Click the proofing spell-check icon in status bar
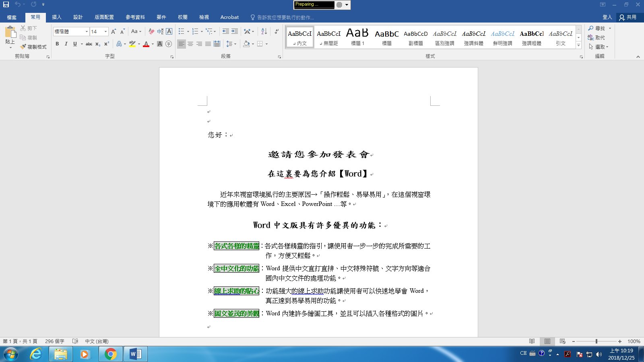 coord(75,341)
